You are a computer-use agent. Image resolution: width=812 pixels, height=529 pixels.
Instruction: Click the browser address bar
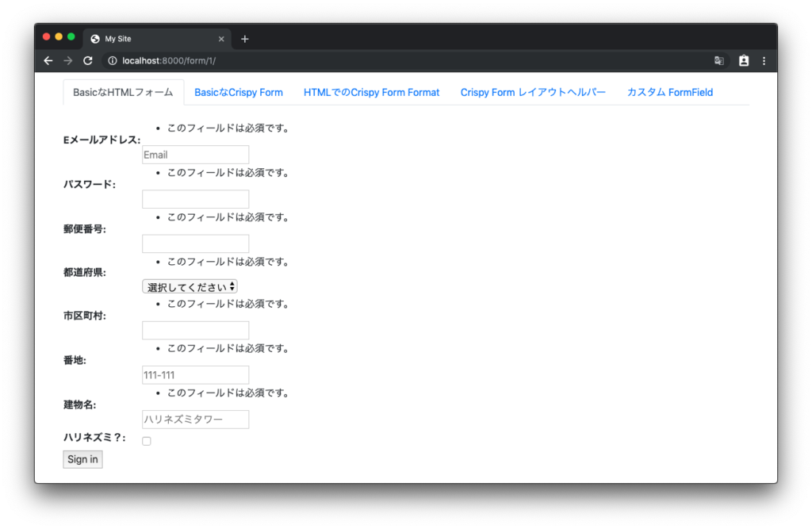tap(317, 60)
